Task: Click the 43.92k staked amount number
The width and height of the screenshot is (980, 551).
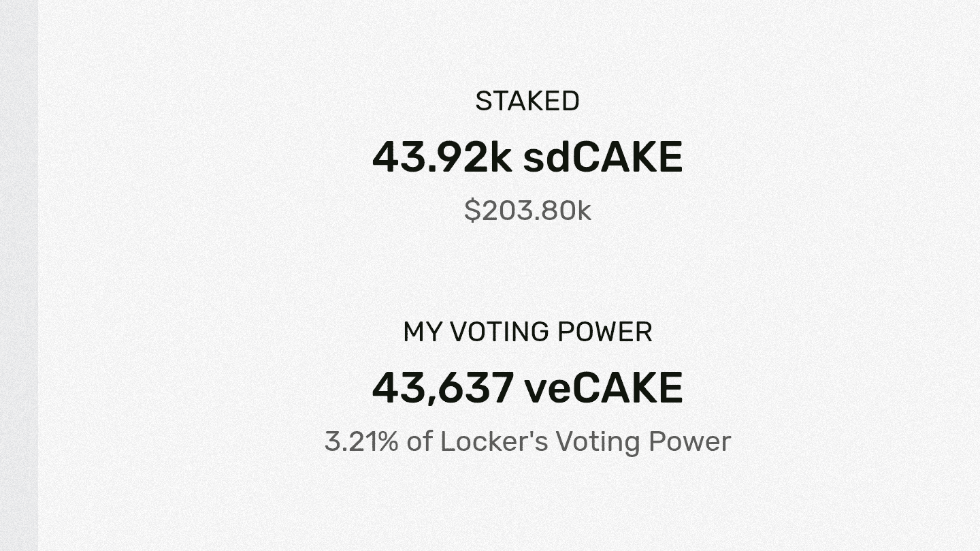Action: point(441,157)
